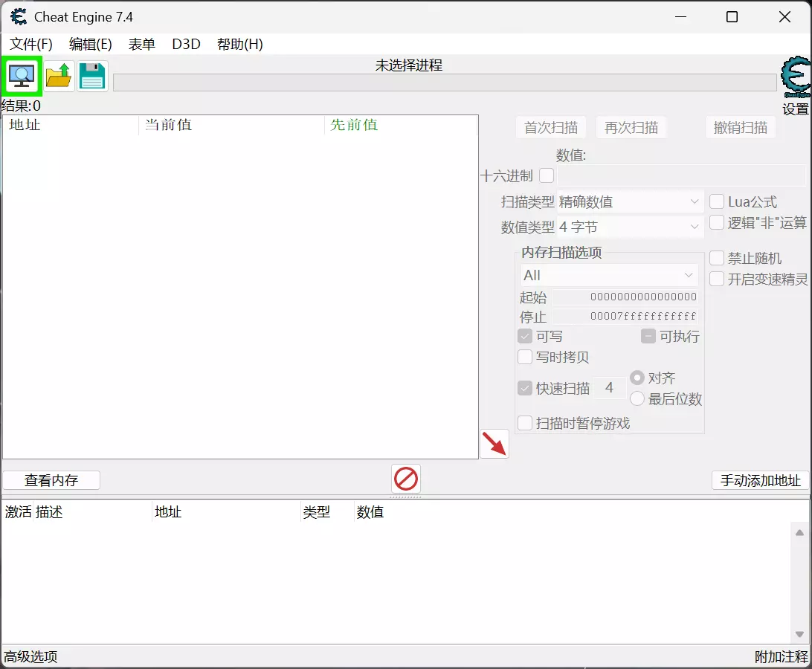Toggle the 快速扫描 checkbox
This screenshot has height=669, width=812.
tap(525, 388)
